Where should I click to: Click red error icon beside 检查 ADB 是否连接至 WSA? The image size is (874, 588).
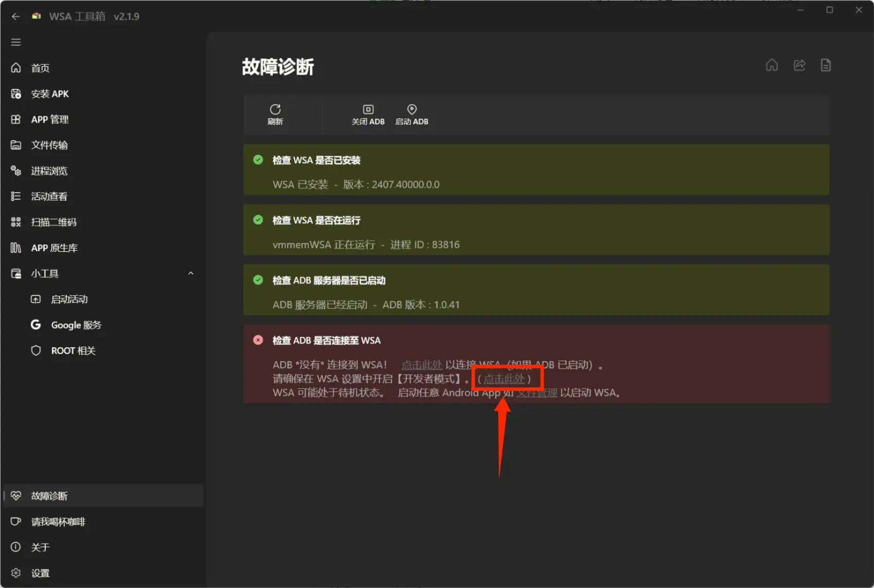[x=258, y=340]
